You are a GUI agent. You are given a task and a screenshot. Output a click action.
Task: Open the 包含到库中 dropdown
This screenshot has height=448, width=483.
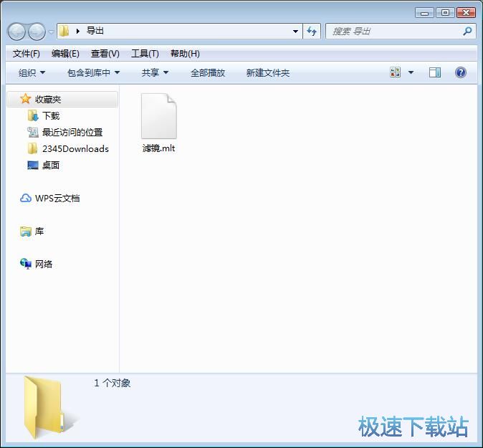[93, 73]
